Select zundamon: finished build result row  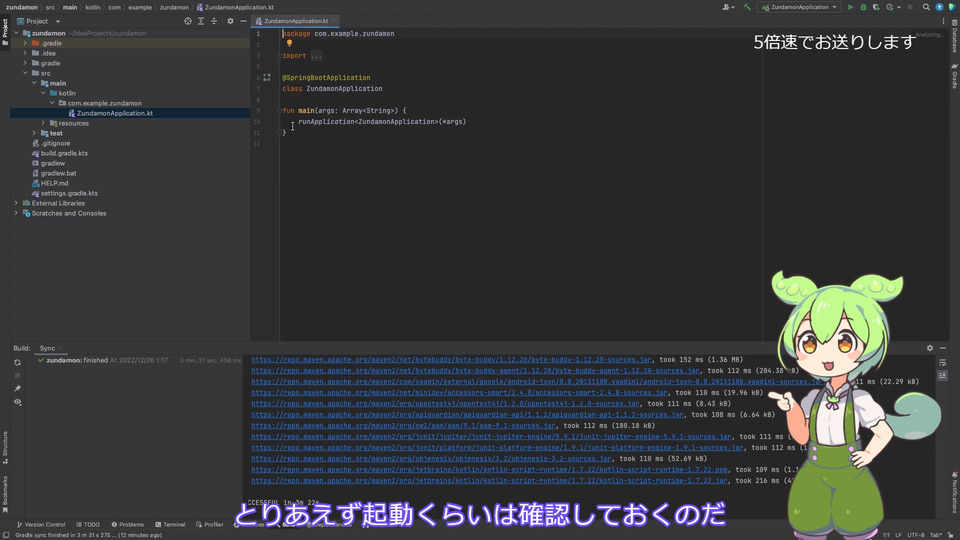(138, 361)
